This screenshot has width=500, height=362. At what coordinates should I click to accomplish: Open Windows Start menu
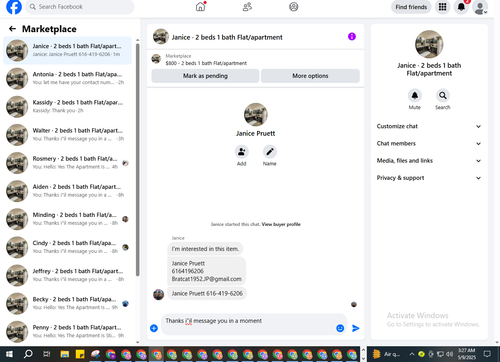pyautogui.click(x=9, y=354)
